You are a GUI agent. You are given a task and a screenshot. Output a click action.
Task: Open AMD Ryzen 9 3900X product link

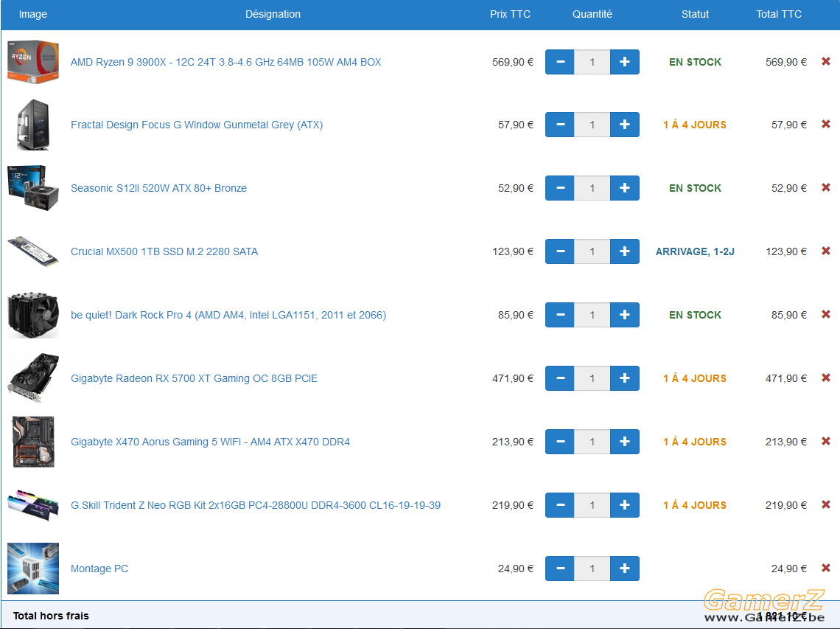(x=226, y=62)
